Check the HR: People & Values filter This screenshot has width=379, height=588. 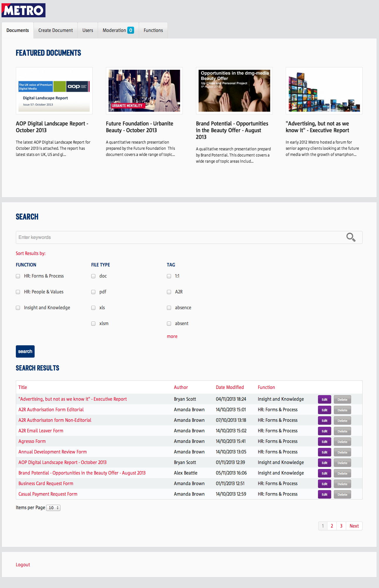[18, 292]
